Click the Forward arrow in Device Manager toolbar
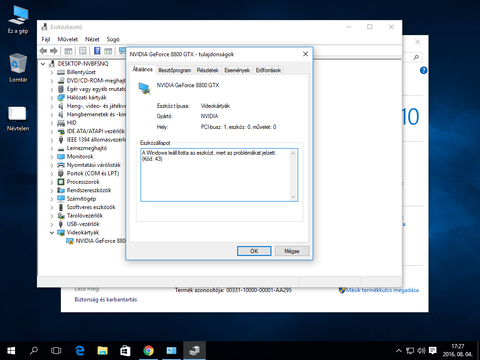The image size is (480, 360). point(54,51)
